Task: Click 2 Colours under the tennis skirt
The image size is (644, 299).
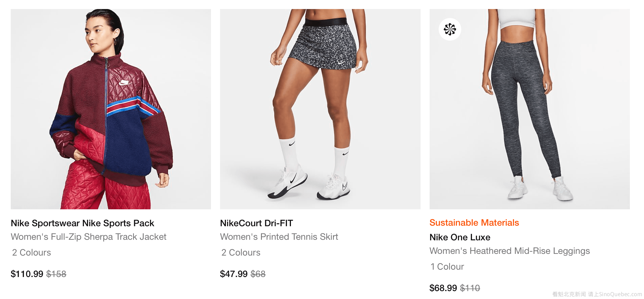Action: pyautogui.click(x=241, y=252)
